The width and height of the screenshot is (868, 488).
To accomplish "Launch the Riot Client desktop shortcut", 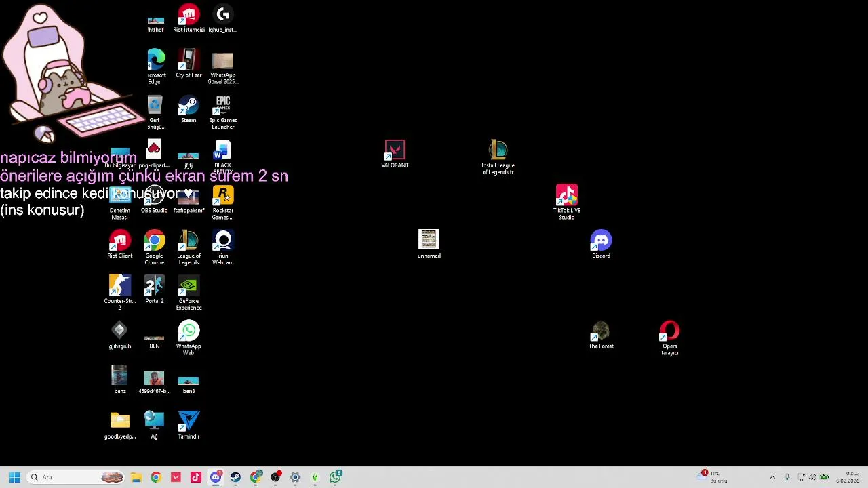I will tap(120, 245).
